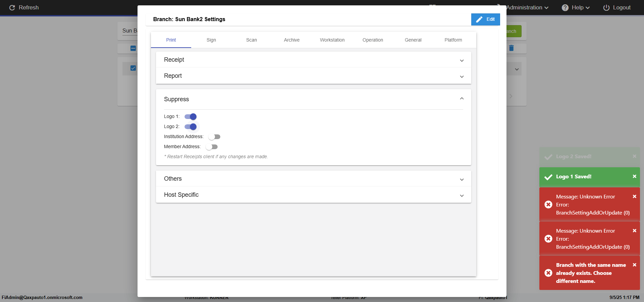Switch to the Workstation tab
This screenshot has width=644, height=302.
pos(332,40)
